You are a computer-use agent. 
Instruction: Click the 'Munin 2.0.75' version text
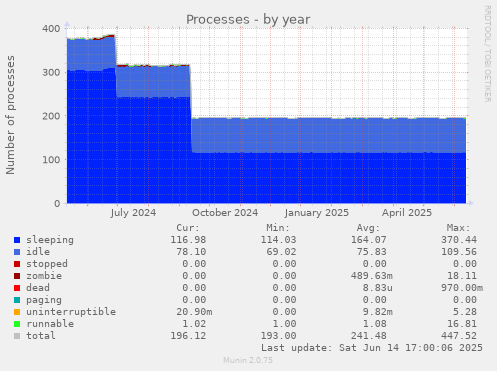[248, 360]
